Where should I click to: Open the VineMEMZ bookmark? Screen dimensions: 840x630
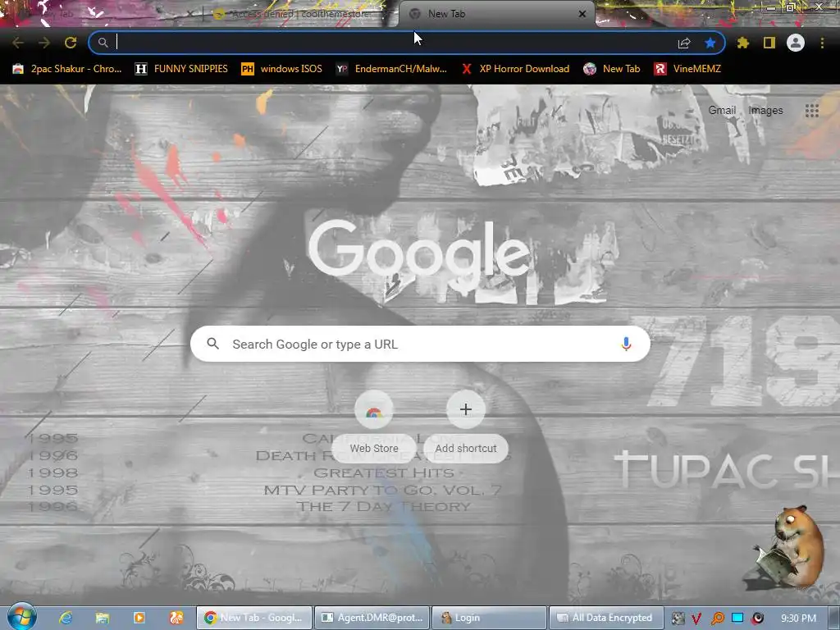point(687,69)
